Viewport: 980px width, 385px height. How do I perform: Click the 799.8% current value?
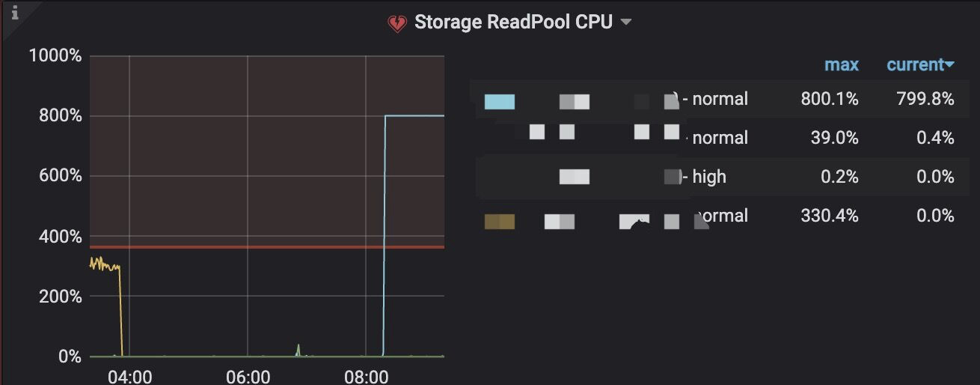point(925,99)
